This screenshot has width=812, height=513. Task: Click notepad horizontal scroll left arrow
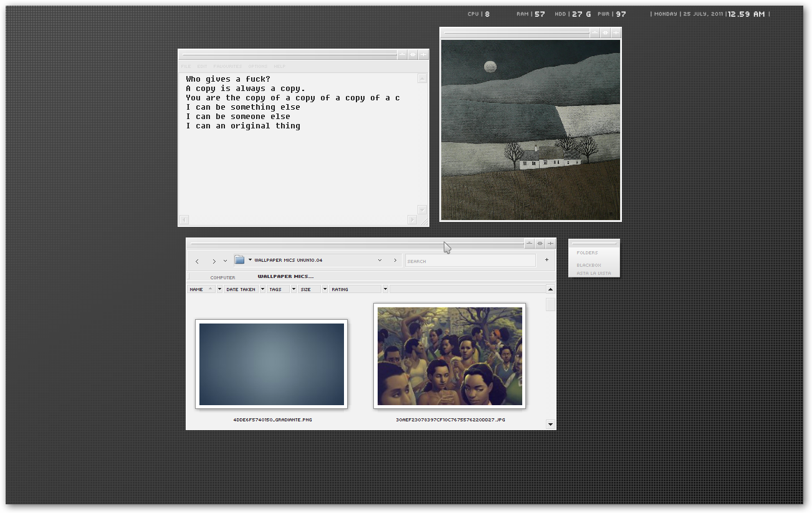coord(184,219)
